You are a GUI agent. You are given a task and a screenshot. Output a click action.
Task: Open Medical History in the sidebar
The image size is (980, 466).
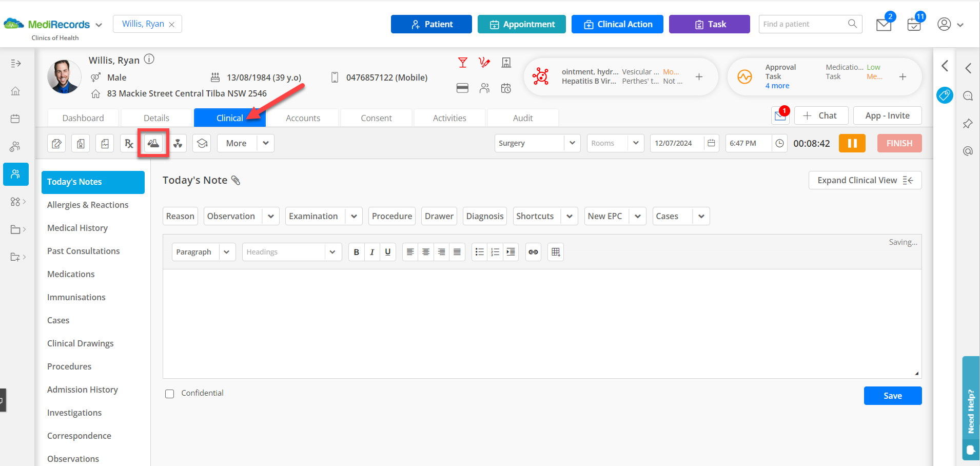(77, 228)
